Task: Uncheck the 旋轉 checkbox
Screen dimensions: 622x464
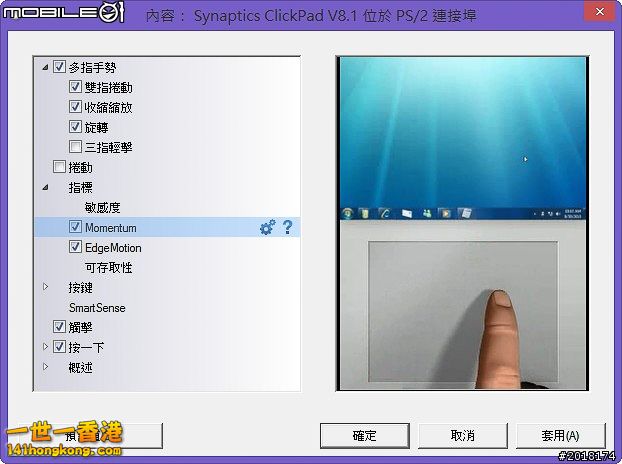Action: (x=75, y=127)
